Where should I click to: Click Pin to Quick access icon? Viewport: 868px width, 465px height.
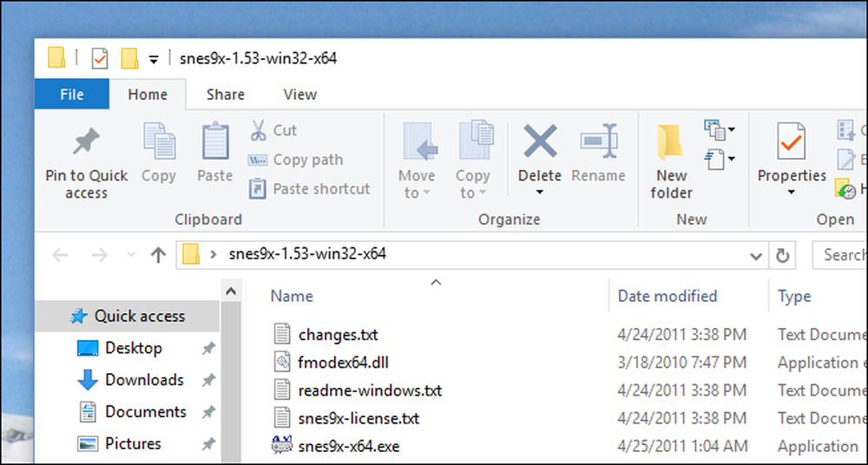click(86, 141)
